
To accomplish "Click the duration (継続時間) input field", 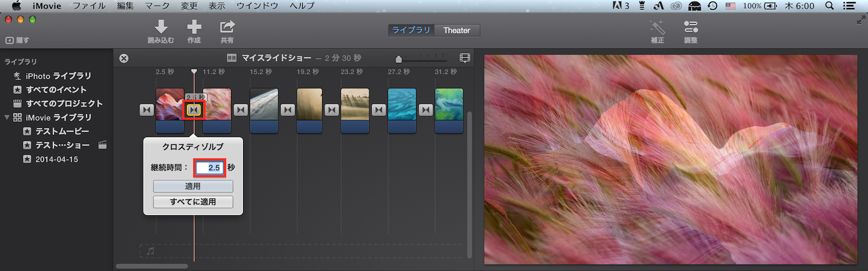I will click(209, 167).
